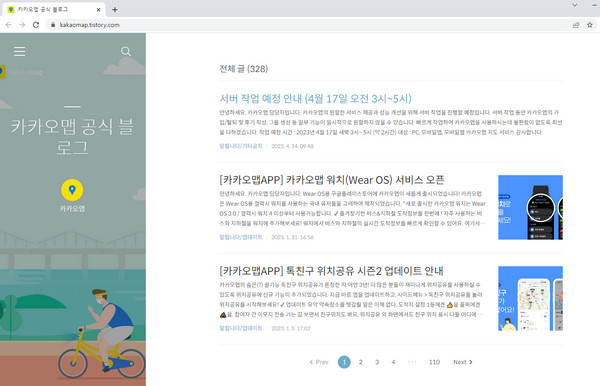
Task: Jump to last page 110
Action: pos(434,362)
